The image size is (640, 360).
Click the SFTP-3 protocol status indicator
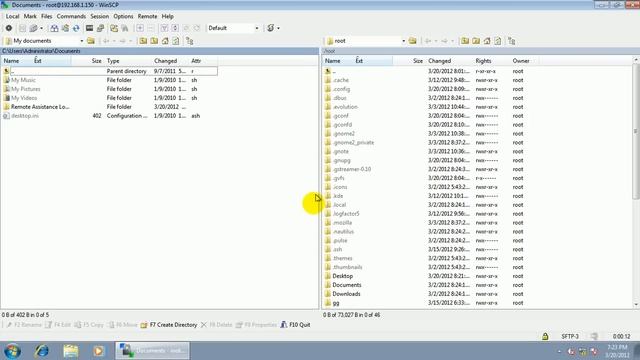pos(570,336)
